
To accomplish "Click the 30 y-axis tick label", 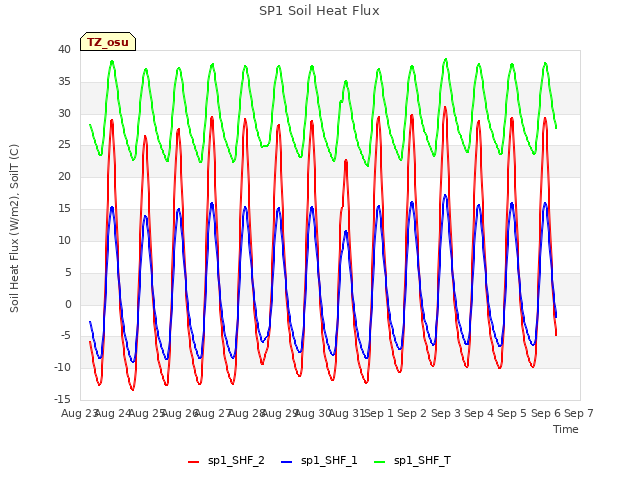I will point(64,113).
